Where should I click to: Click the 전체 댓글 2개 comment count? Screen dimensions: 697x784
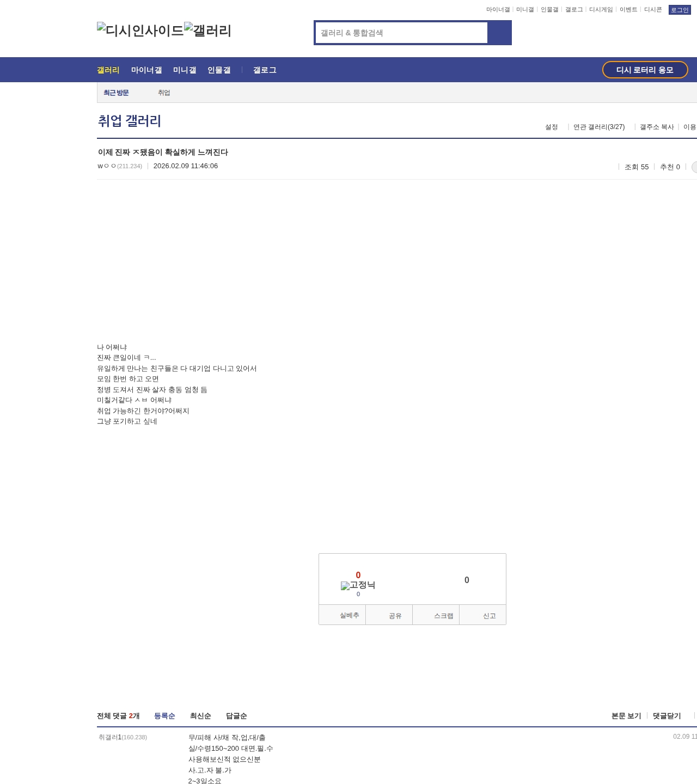click(x=118, y=716)
